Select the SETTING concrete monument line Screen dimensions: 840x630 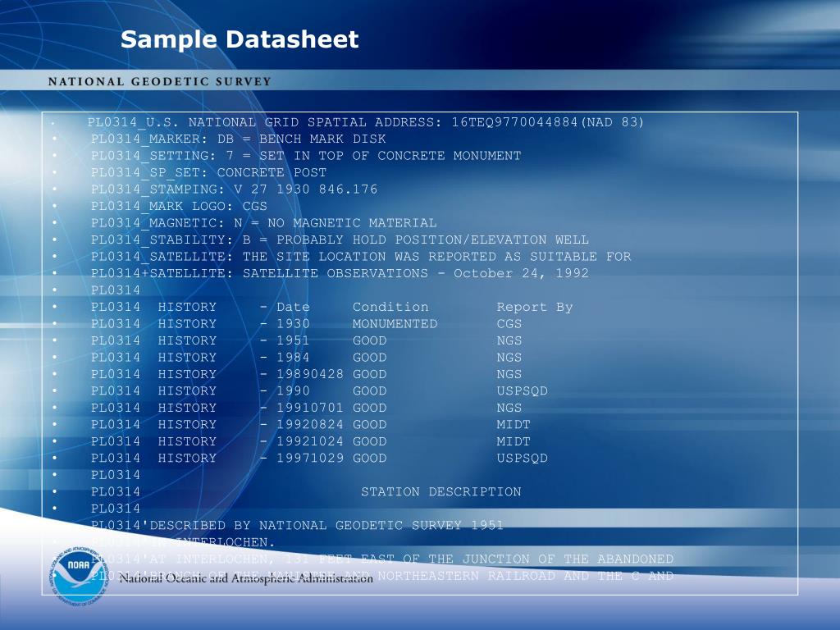(x=306, y=156)
